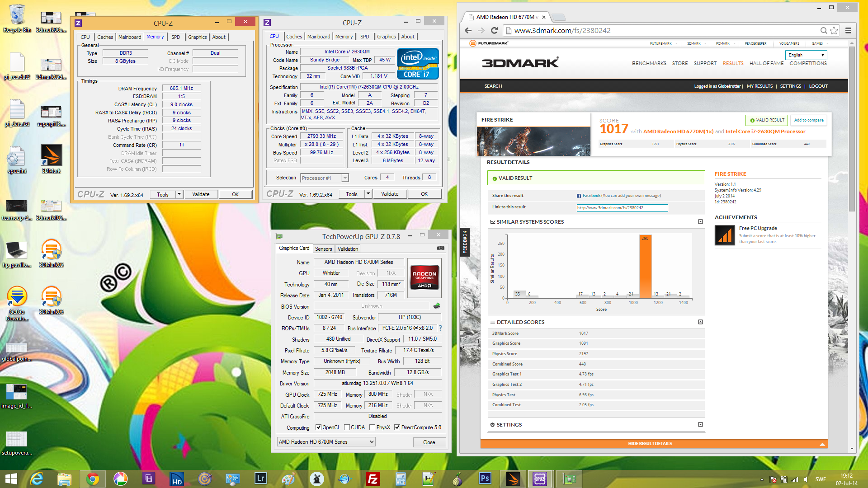Open the BENCHMARKS site menu

(x=649, y=63)
